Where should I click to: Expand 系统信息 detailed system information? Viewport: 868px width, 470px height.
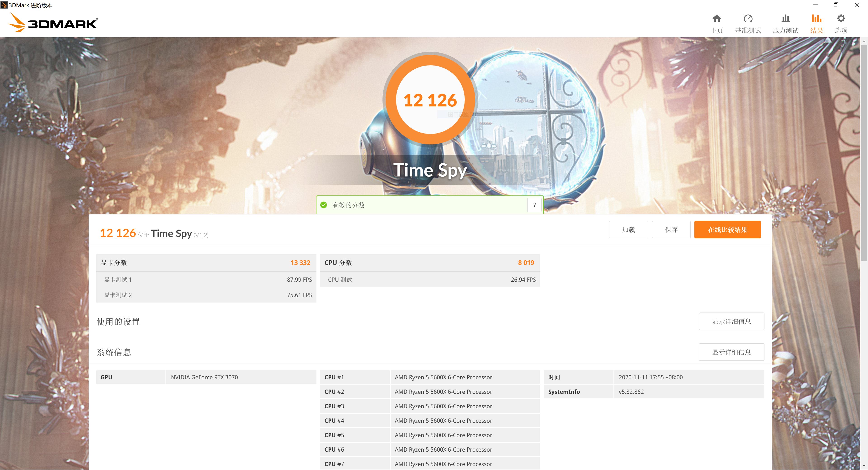(731, 352)
